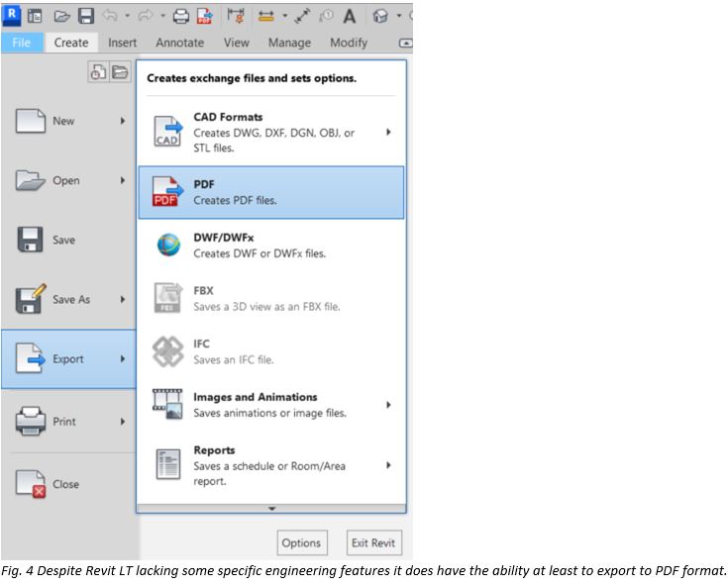Screen dimensions: 728x587
Task: Choose Save in the file menu
Action: point(68,240)
